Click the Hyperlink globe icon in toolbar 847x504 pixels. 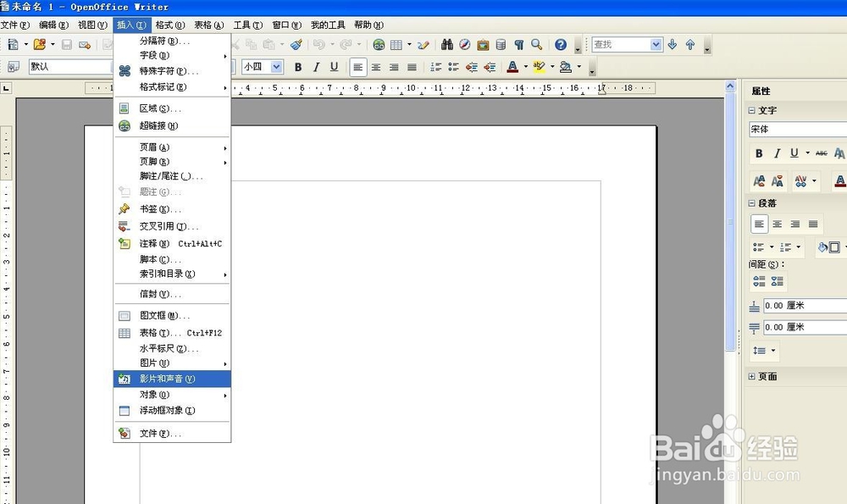[379, 44]
